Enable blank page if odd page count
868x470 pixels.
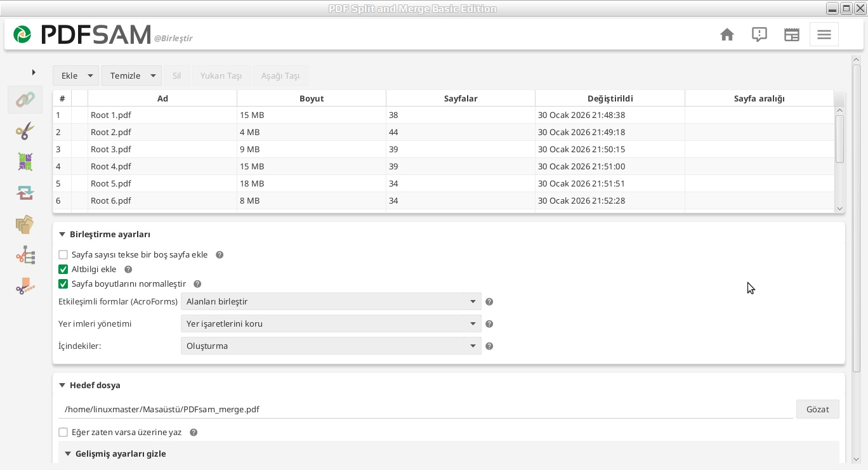tap(63, 254)
